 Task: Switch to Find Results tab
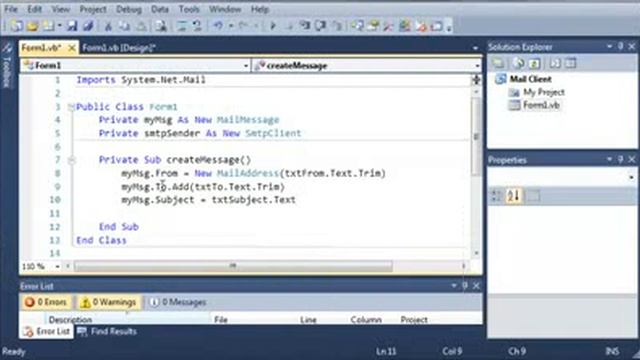(107, 331)
